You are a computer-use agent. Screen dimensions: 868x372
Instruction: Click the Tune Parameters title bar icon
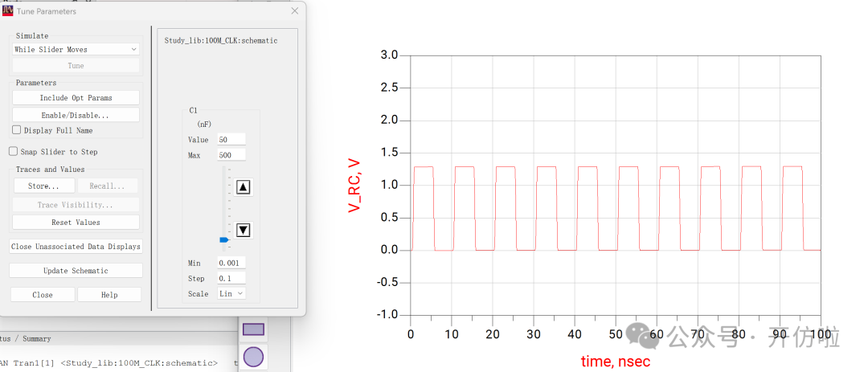click(7, 10)
